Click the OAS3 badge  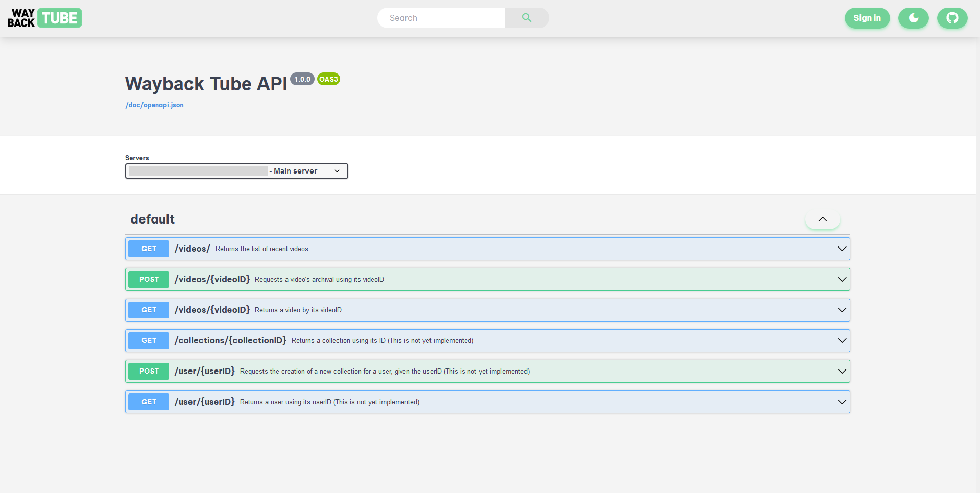pos(328,79)
